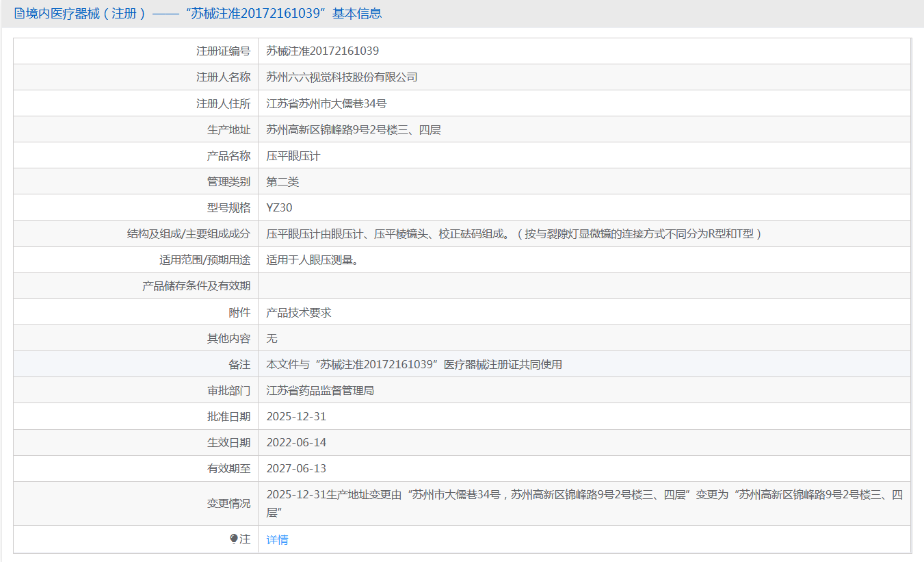The width and height of the screenshot is (924, 562).
Task: Select effective date 2022-06-14
Action: coord(296,442)
